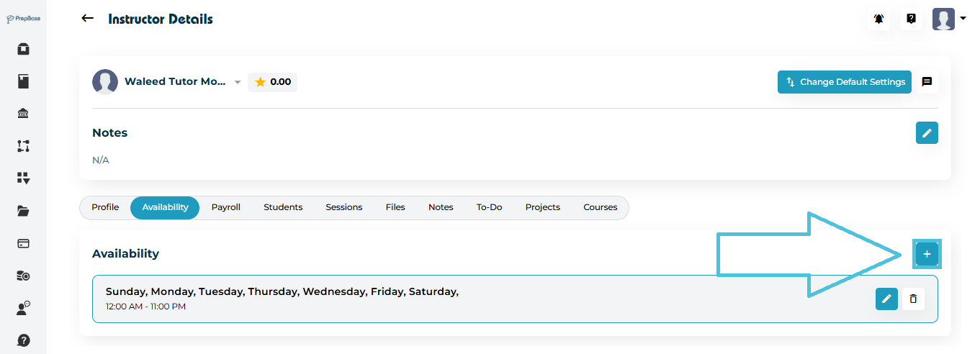Open the folder icon in the sidebar

click(x=23, y=211)
